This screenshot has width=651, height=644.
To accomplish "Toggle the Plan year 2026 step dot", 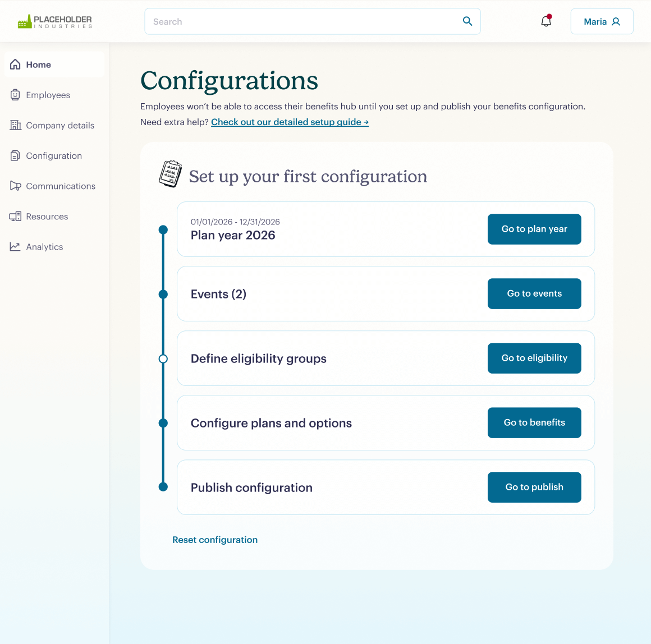I will point(163,229).
